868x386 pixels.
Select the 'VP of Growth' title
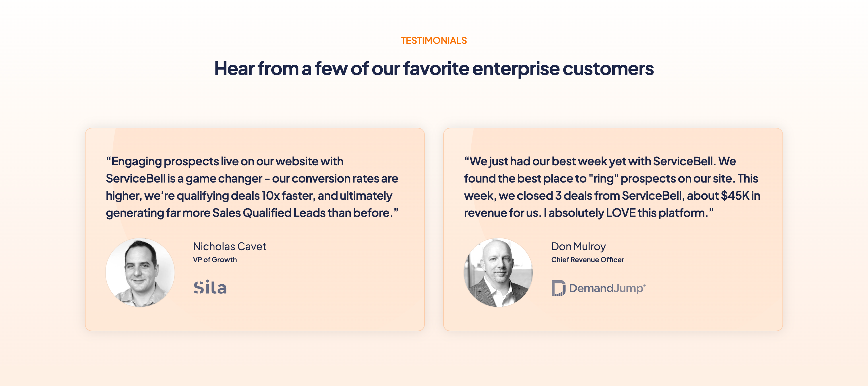click(x=215, y=260)
